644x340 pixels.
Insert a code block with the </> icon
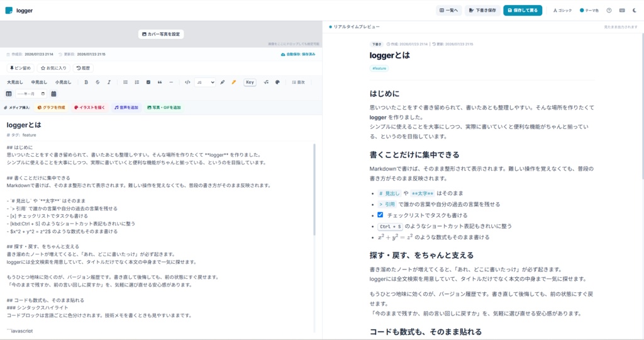[x=187, y=82]
